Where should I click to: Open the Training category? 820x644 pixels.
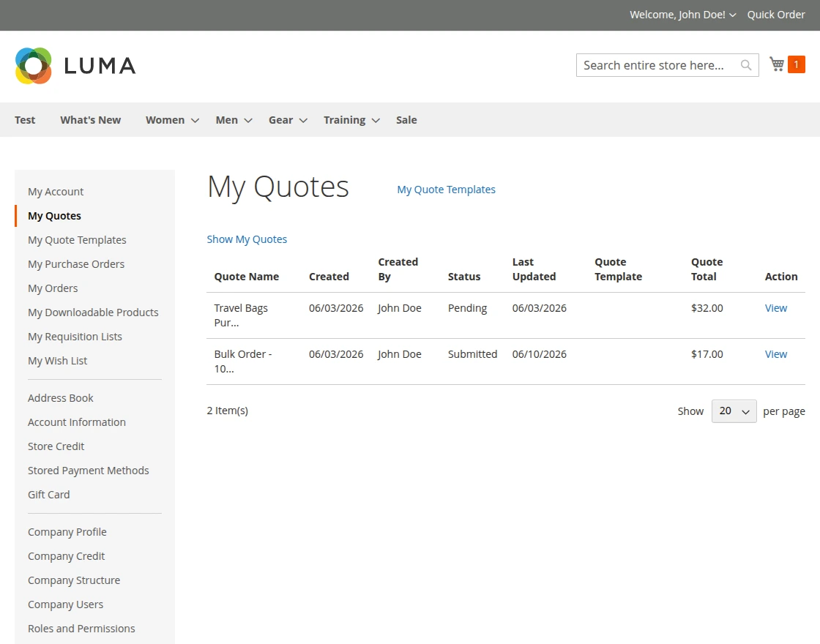click(345, 120)
